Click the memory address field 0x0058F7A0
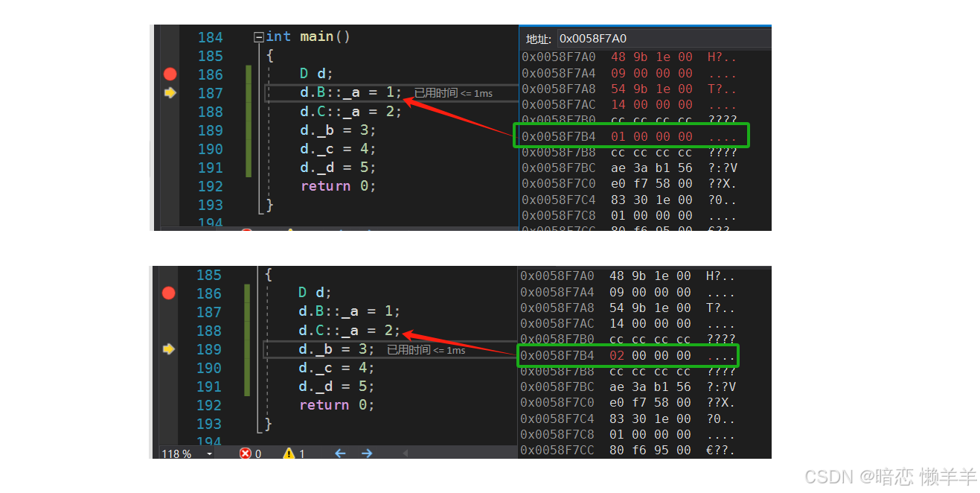 pos(664,39)
